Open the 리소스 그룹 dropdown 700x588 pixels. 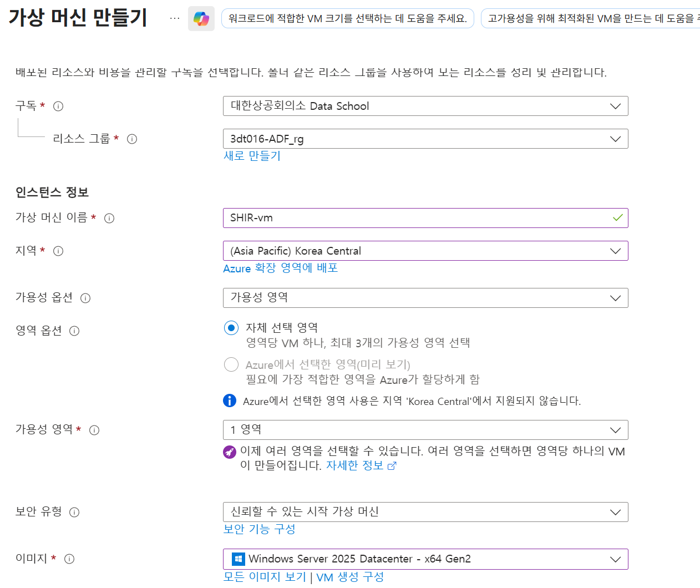click(x=425, y=139)
